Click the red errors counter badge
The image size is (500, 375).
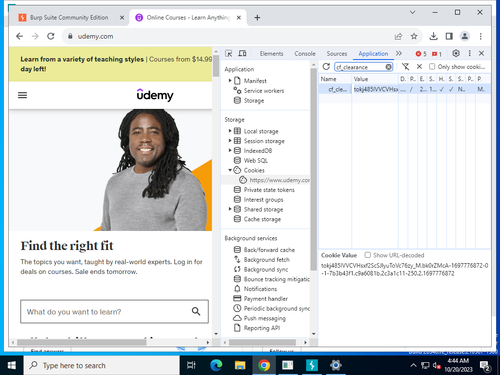[x=421, y=54]
